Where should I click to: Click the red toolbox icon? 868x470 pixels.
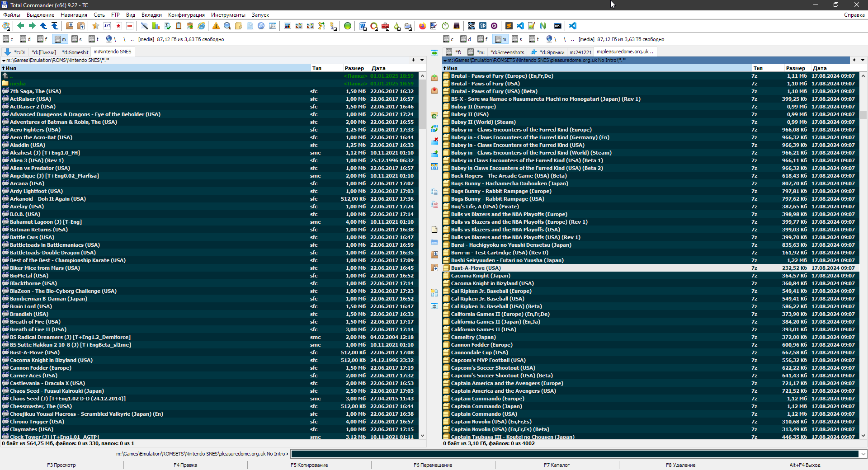(385, 26)
